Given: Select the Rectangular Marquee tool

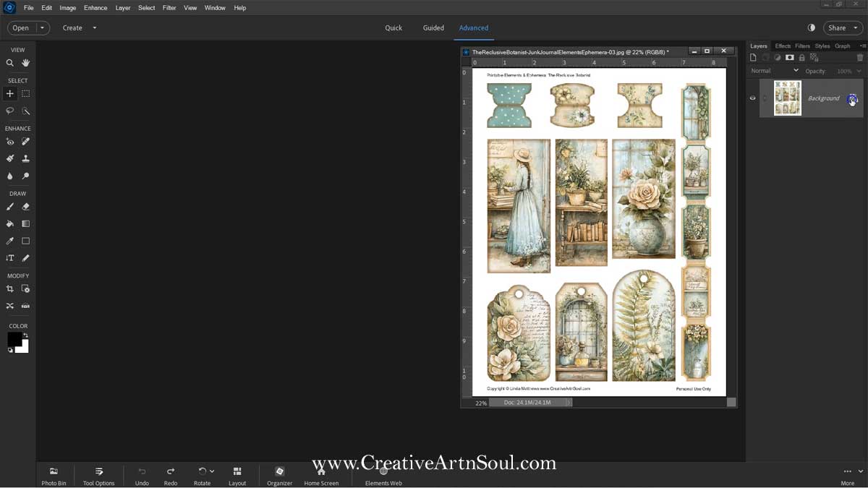Looking at the screenshot, I should 26,93.
